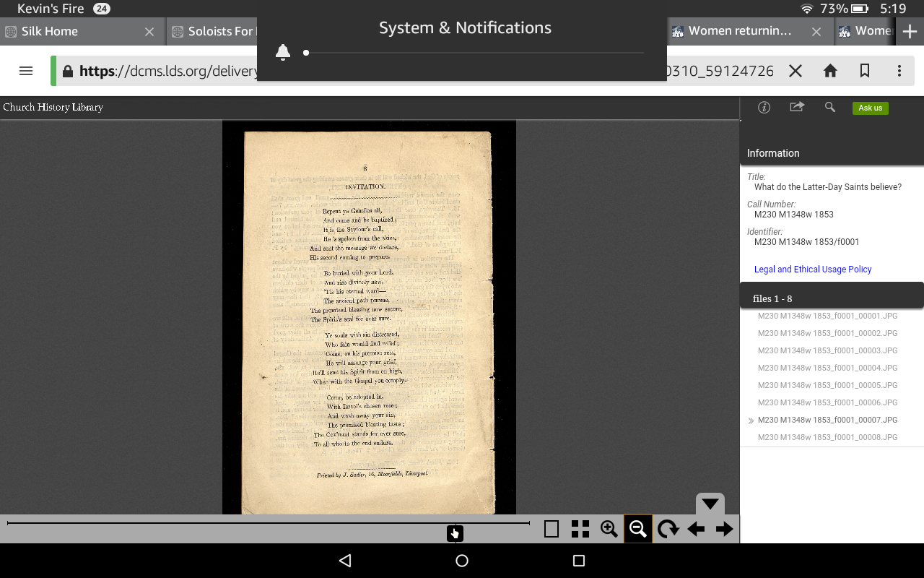Switch to thumbnail grid view
This screenshot has width=924, height=578.
pyautogui.click(x=580, y=529)
